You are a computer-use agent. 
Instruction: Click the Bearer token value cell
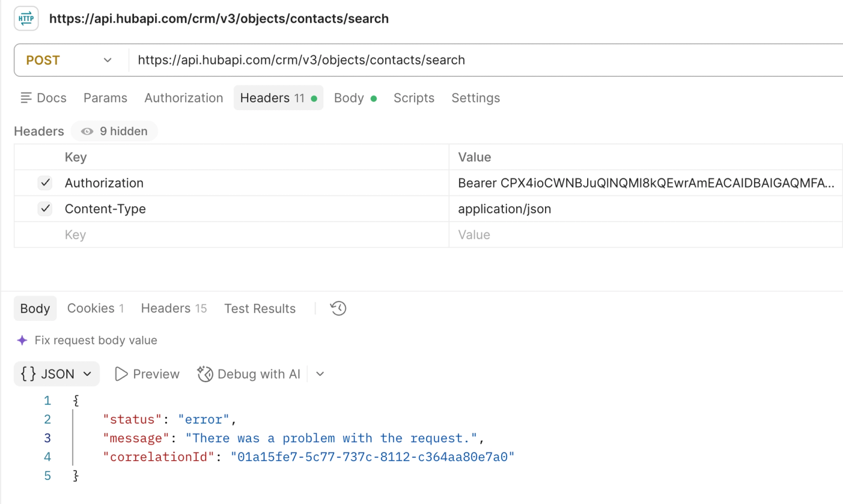coord(646,183)
